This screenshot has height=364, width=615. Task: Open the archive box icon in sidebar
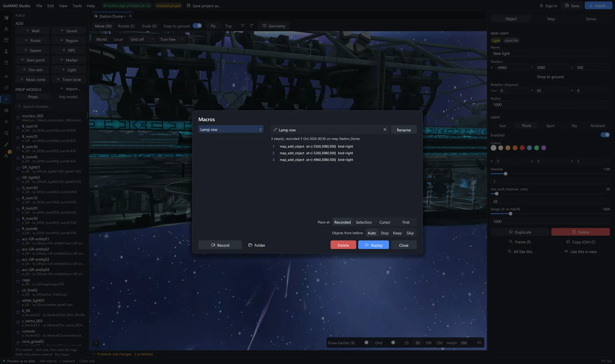click(x=6, y=40)
